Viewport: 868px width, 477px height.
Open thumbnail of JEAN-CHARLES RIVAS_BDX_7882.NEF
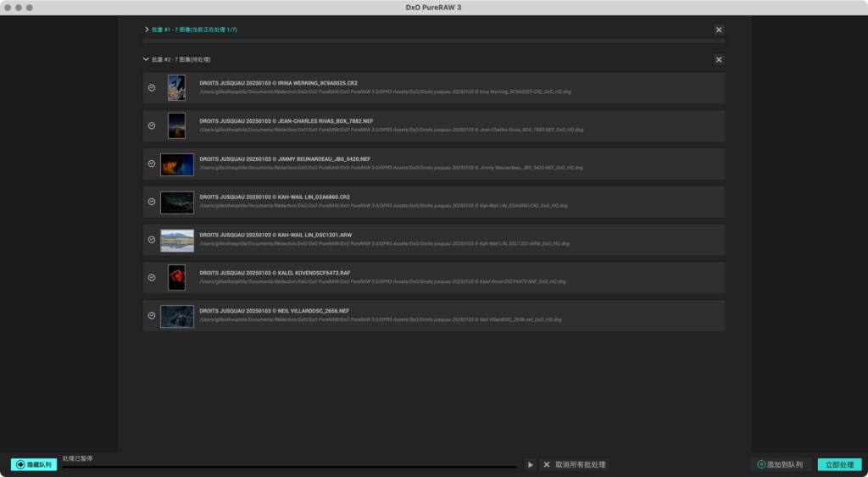[x=176, y=125]
